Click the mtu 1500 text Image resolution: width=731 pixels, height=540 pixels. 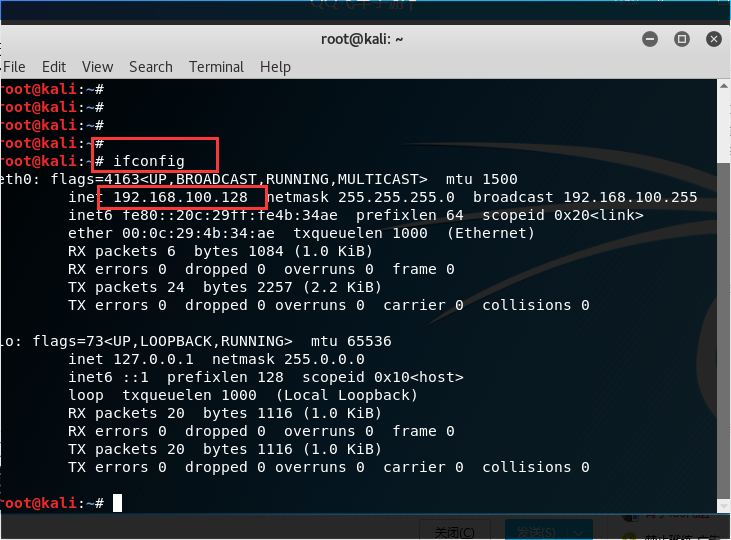[x=482, y=180]
